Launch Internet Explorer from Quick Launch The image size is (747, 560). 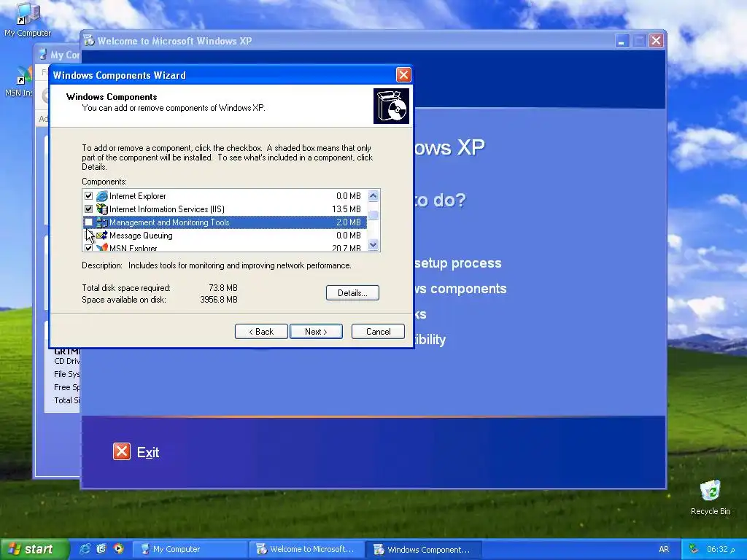click(85, 549)
